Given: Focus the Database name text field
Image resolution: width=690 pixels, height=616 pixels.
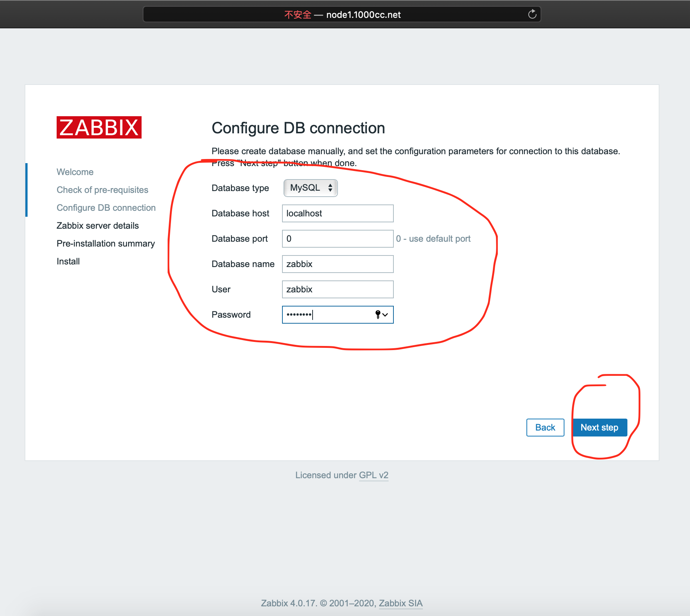Looking at the screenshot, I should [338, 264].
